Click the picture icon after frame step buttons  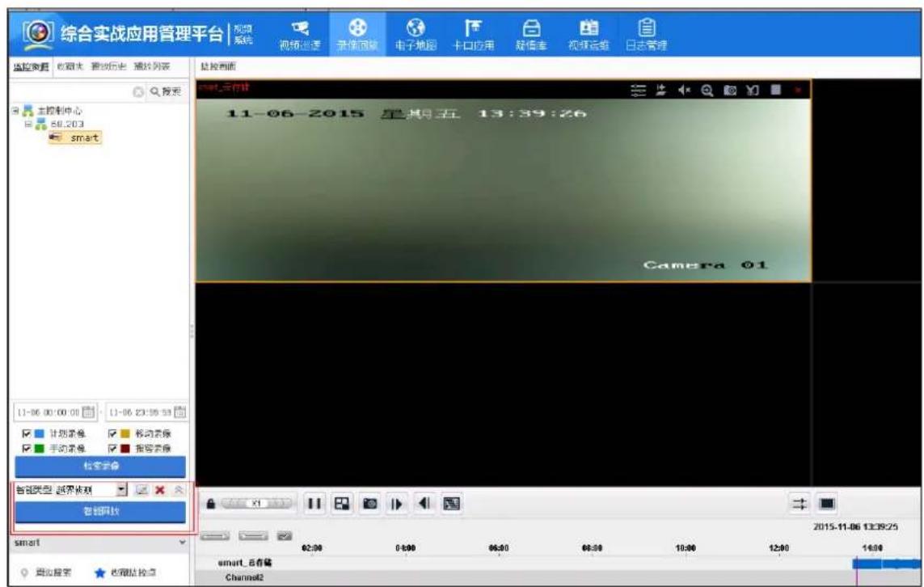[x=451, y=504]
